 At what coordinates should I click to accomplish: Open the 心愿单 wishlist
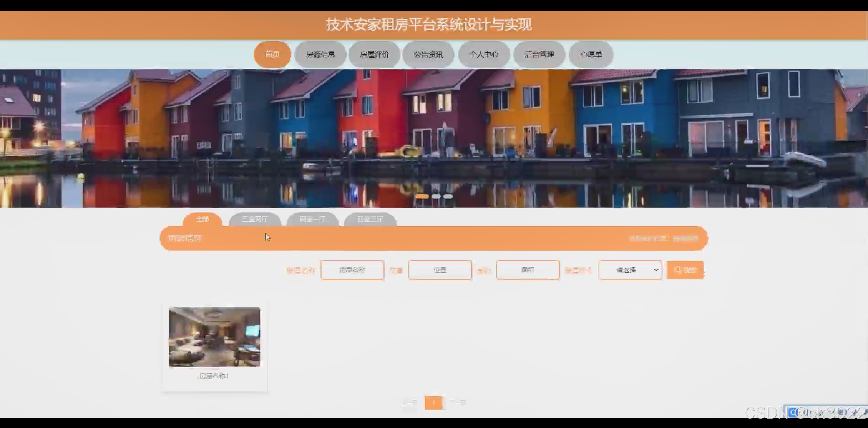591,54
